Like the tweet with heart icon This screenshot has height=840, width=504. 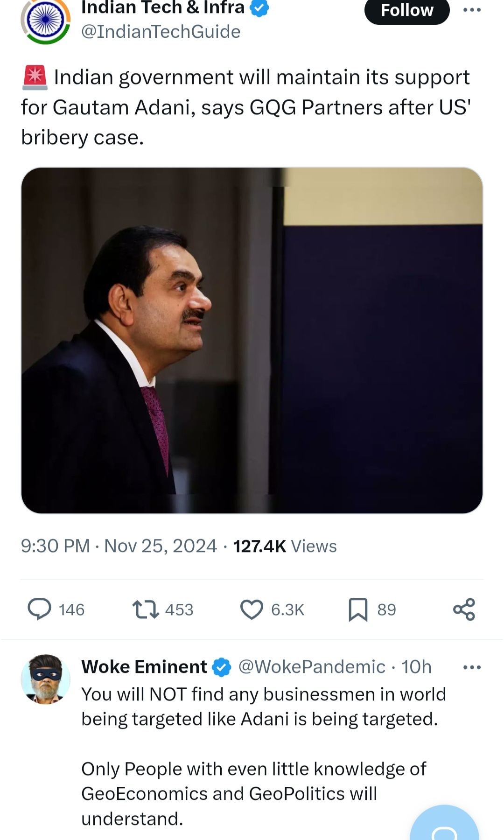(x=252, y=609)
